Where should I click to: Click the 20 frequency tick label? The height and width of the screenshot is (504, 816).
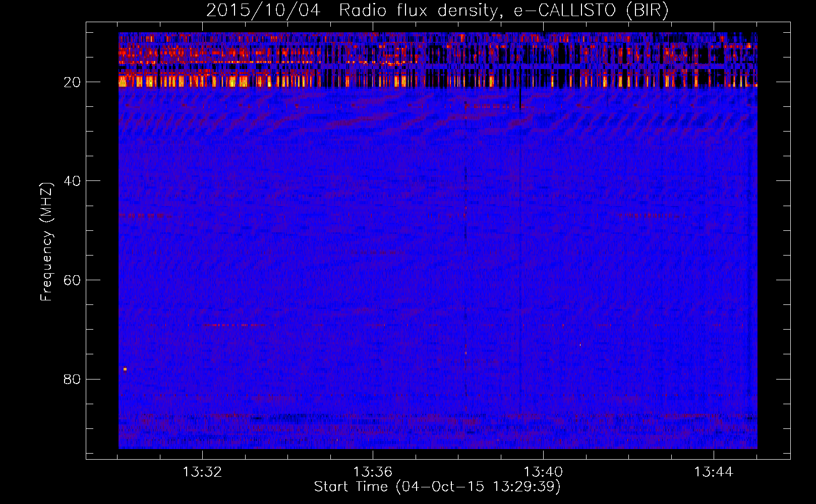click(x=73, y=82)
